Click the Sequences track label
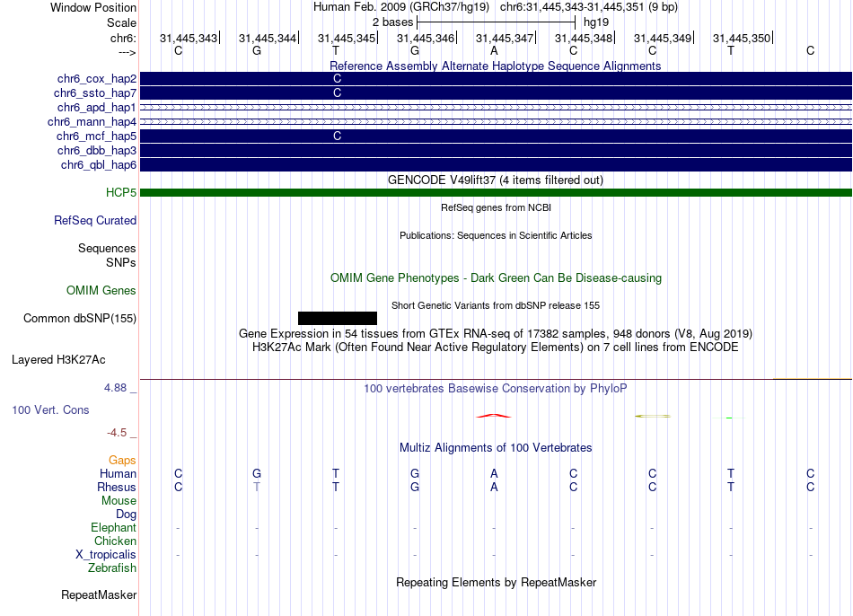This screenshot has width=853, height=616. pyautogui.click(x=107, y=248)
